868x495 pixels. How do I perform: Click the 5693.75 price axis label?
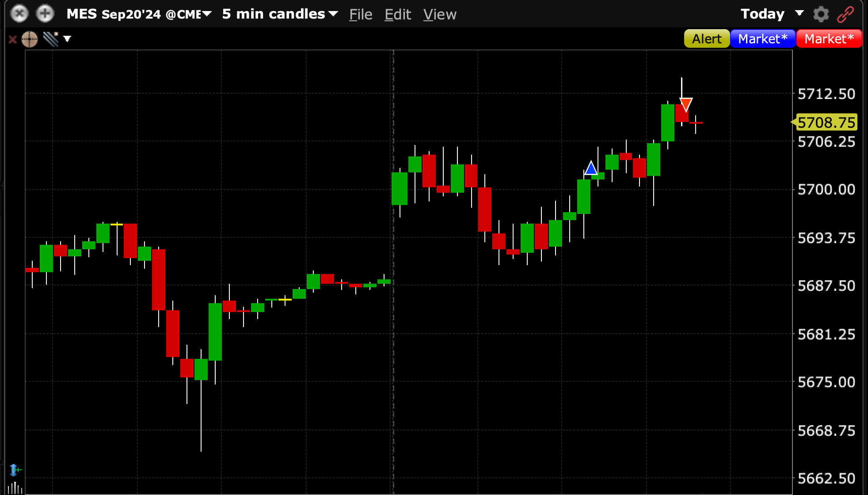pyautogui.click(x=826, y=238)
